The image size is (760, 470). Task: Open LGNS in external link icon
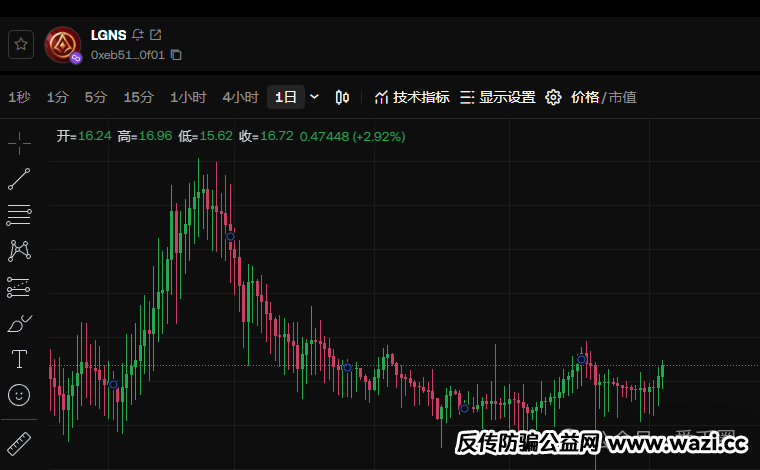click(156, 34)
